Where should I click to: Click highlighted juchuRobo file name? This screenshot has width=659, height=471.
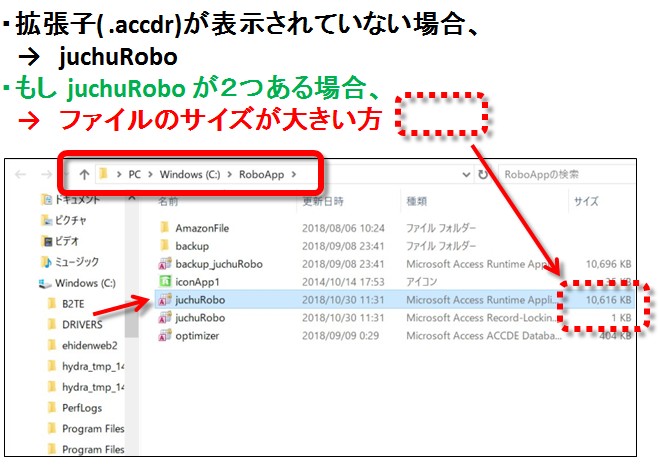(x=200, y=300)
